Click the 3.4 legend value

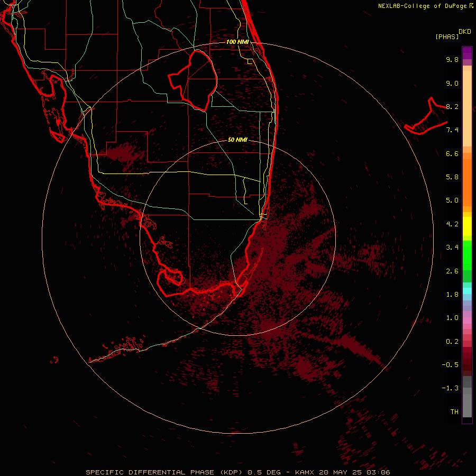click(x=452, y=248)
